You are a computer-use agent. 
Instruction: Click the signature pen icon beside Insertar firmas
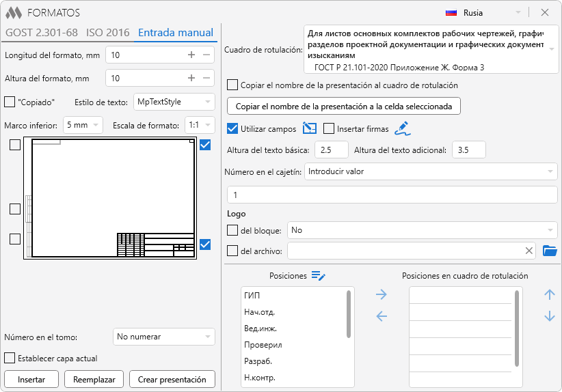click(x=402, y=128)
